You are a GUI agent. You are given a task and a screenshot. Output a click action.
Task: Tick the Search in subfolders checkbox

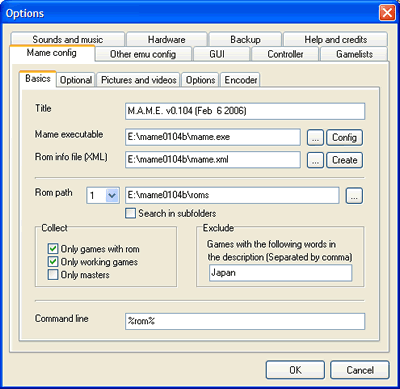click(x=130, y=213)
